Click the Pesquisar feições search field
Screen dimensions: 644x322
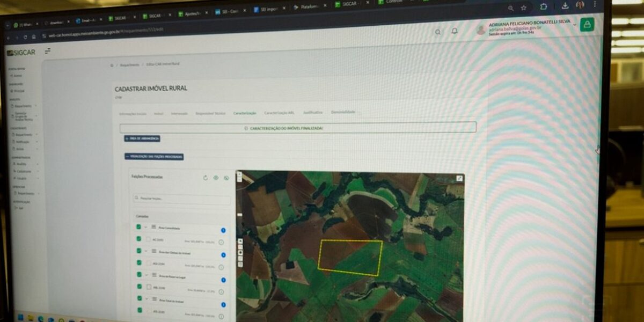181,199
